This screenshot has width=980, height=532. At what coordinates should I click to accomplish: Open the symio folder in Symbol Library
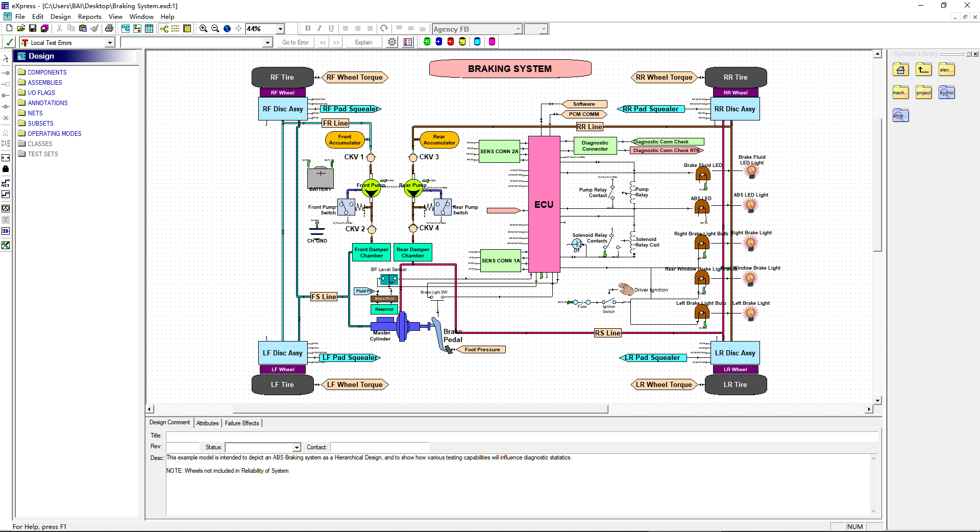coord(946,92)
